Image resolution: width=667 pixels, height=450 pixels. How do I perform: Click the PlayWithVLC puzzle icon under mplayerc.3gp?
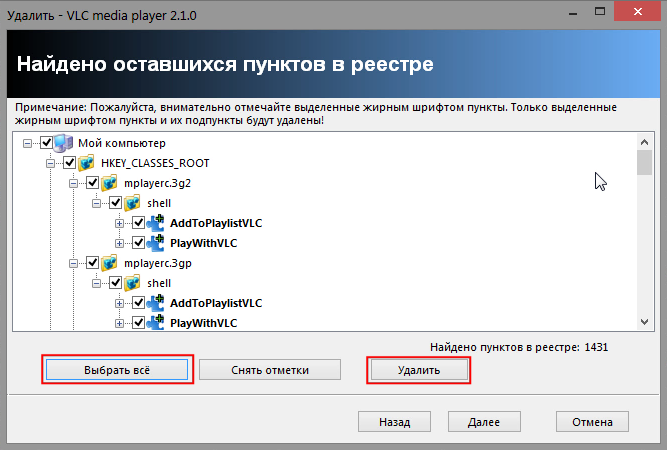(157, 322)
